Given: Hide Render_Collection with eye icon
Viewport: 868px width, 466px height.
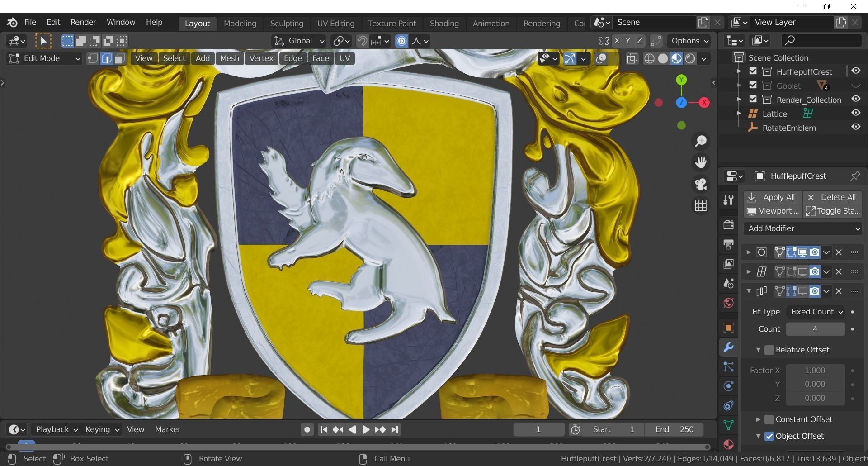Looking at the screenshot, I should tap(855, 99).
